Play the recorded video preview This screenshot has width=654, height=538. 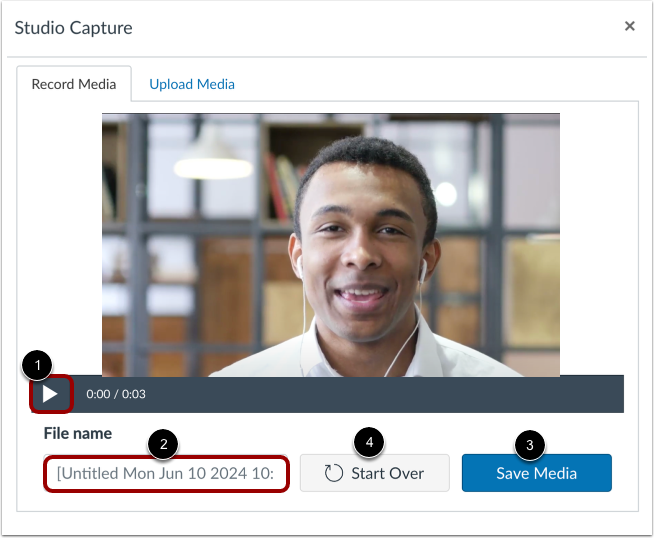pyautogui.click(x=50, y=394)
